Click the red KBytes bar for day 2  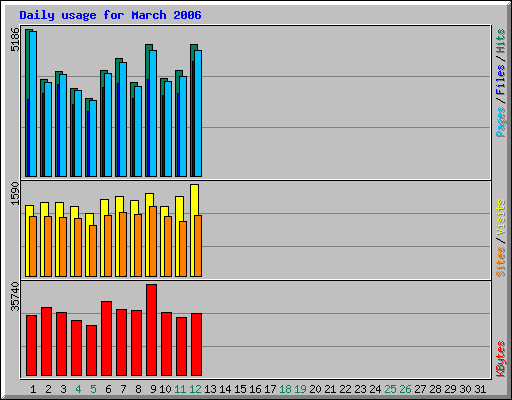click(46, 341)
